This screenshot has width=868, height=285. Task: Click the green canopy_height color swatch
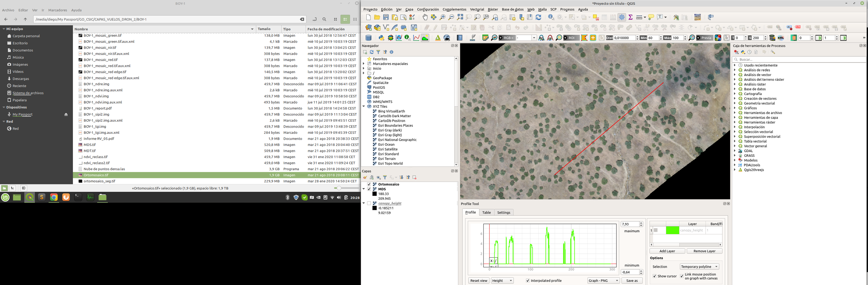pyautogui.click(x=672, y=230)
